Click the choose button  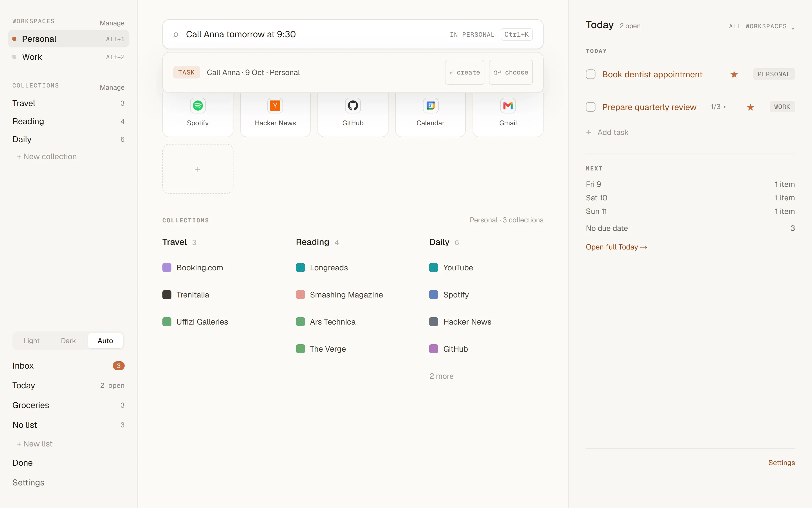pyautogui.click(x=511, y=72)
